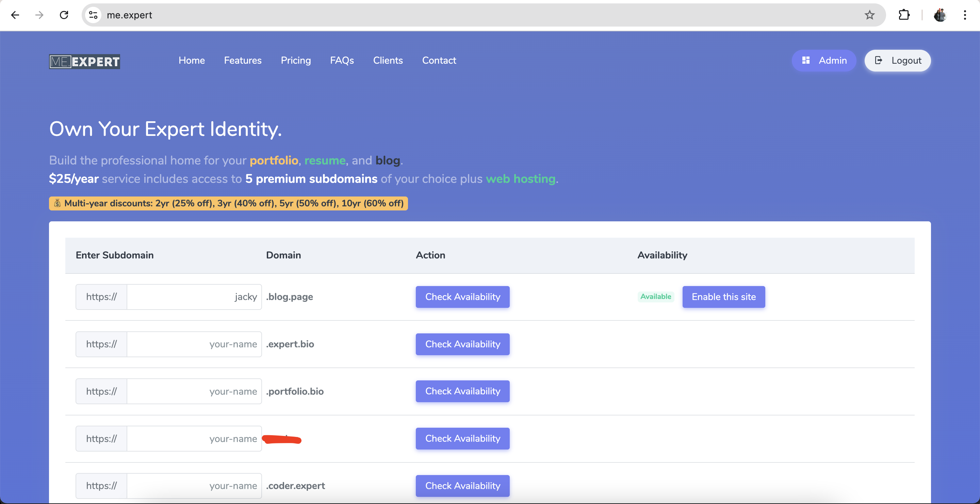Click the browser back arrow

click(15, 15)
